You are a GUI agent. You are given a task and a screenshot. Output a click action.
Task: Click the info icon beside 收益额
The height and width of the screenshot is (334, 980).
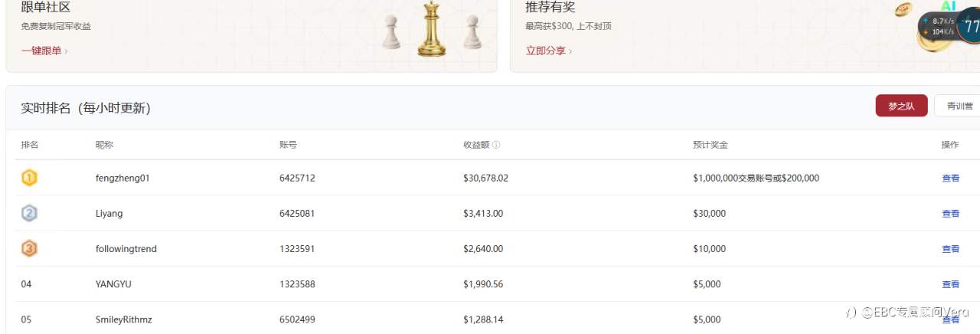point(496,145)
